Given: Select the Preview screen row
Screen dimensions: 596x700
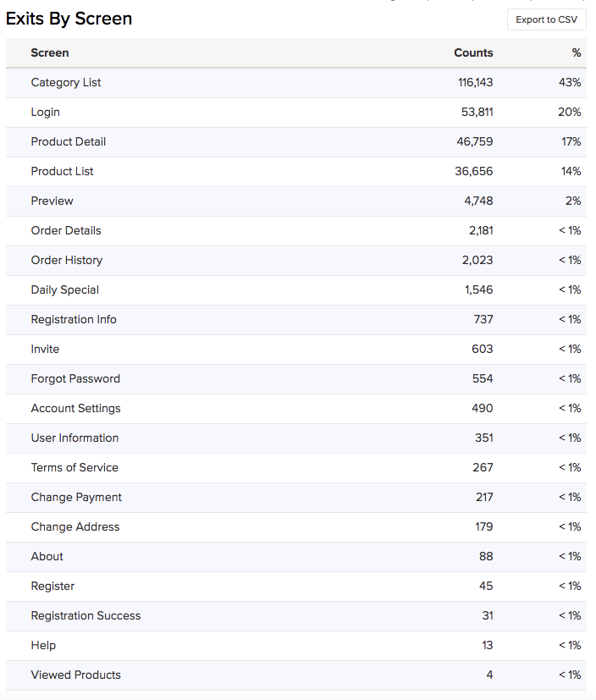Looking at the screenshot, I should coord(52,201).
